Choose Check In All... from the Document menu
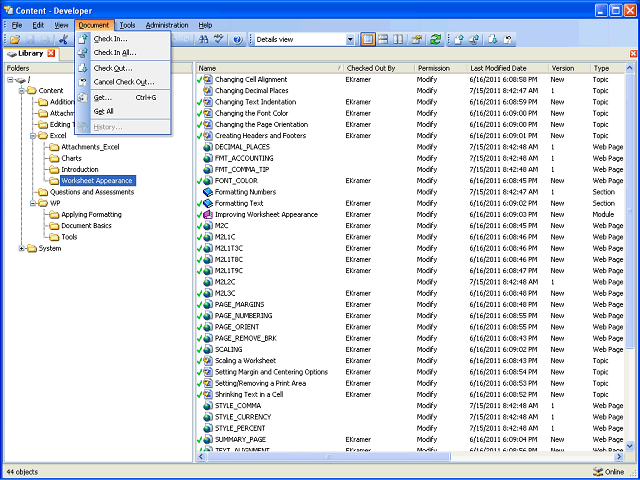The width and height of the screenshot is (640, 480). tap(122, 53)
